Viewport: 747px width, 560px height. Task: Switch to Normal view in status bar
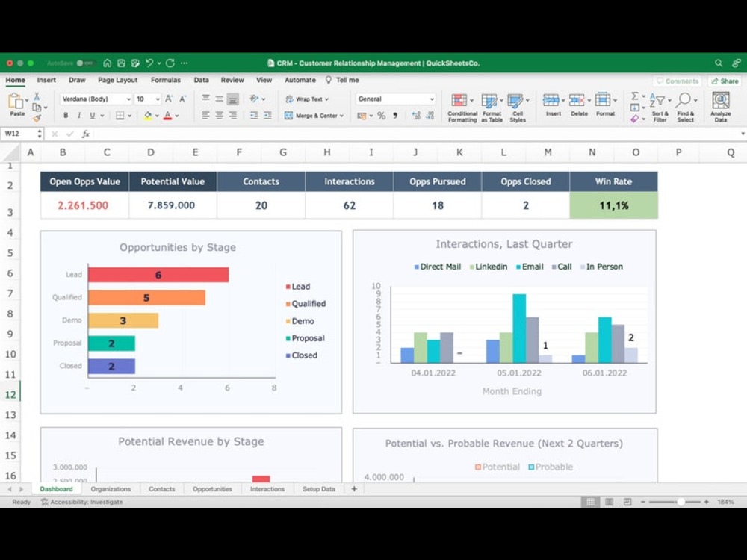(x=590, y=502)
